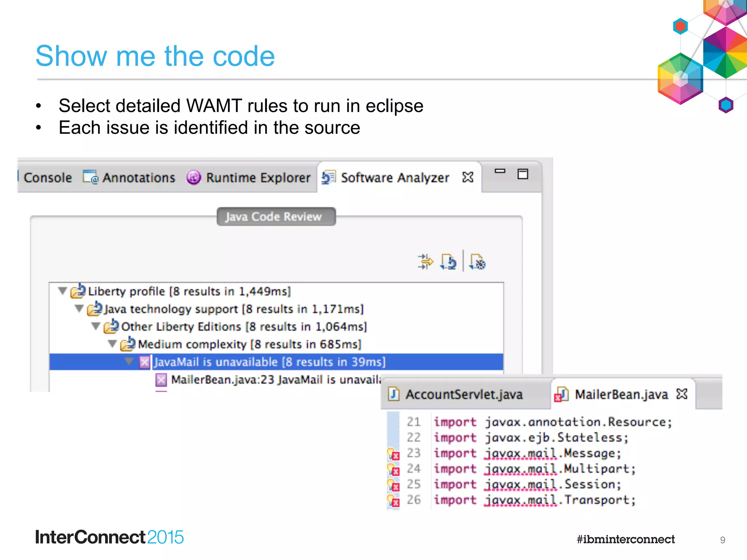747x560 pixels.
Task: Click the Runtime Explorer tab icon
Action: tap(194, 178)
